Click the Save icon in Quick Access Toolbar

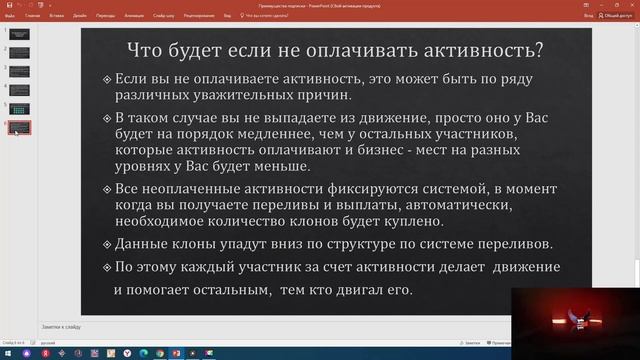9,5
